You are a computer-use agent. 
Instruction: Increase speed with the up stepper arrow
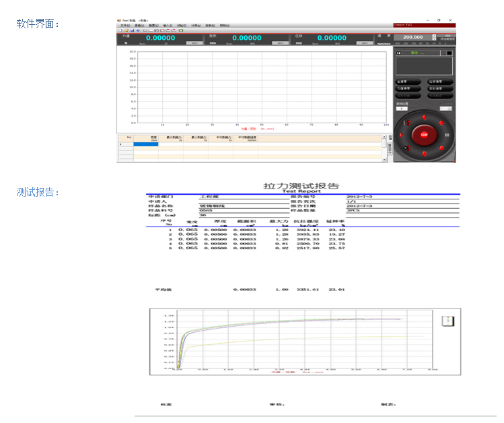(434, 36)
